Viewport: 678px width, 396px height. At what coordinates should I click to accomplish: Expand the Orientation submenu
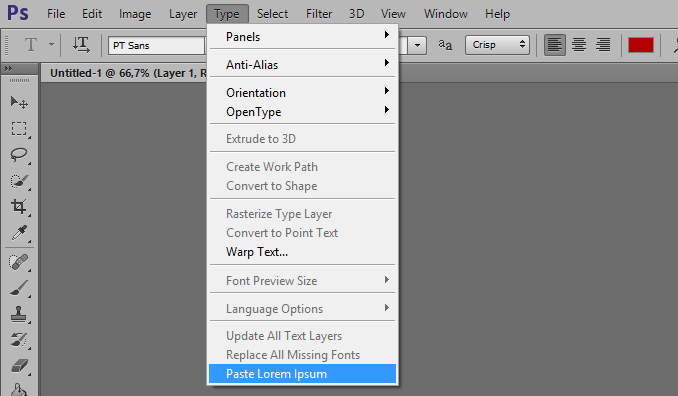pyautogui.click(x=303, y=93)
